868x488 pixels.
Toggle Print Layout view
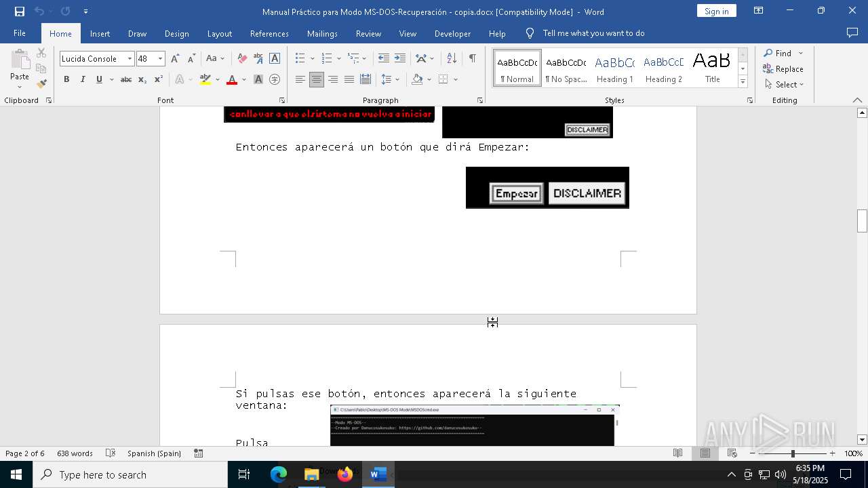pyautogui.click(x=705, y=453)
